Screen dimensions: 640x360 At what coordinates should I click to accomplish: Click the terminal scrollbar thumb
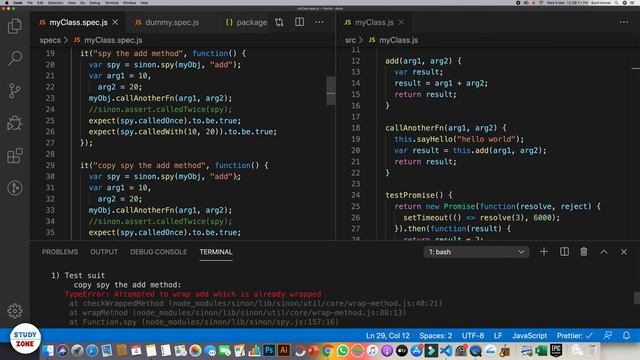point(637,298)
